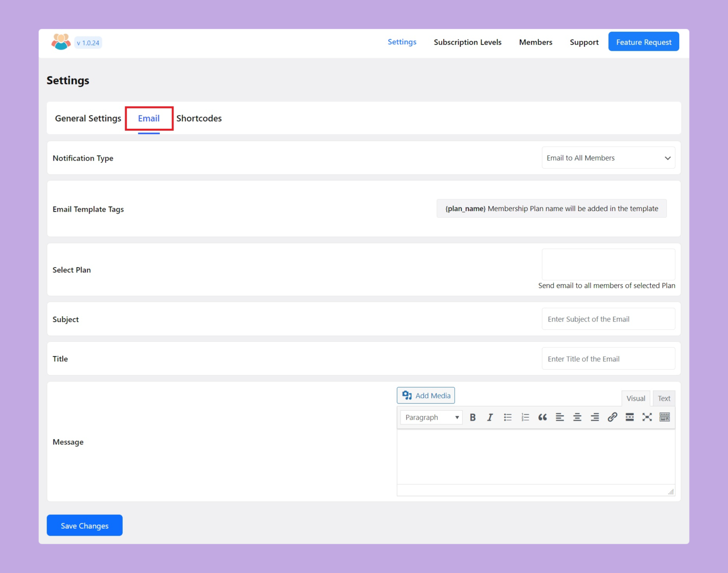Click the Save Changes button
This screenshot has width=728, height=573.
click(x=84, y=525)
